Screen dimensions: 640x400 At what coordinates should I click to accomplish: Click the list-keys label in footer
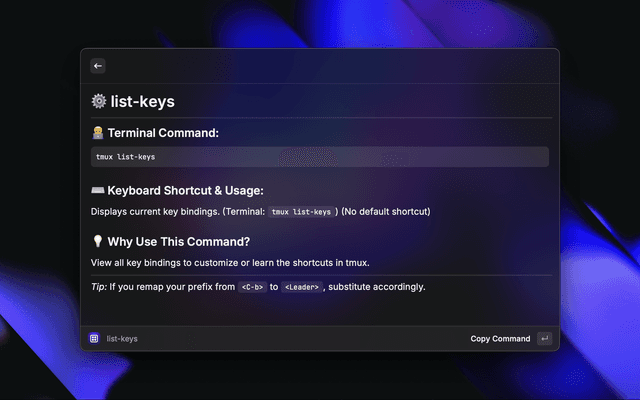[x=122, y=339]
